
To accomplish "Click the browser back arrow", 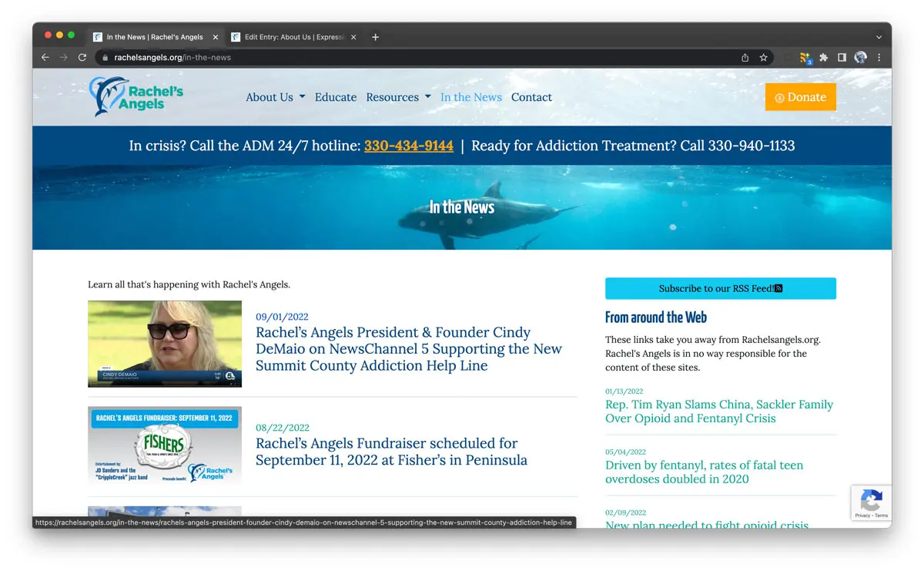I will coord(45,57).
